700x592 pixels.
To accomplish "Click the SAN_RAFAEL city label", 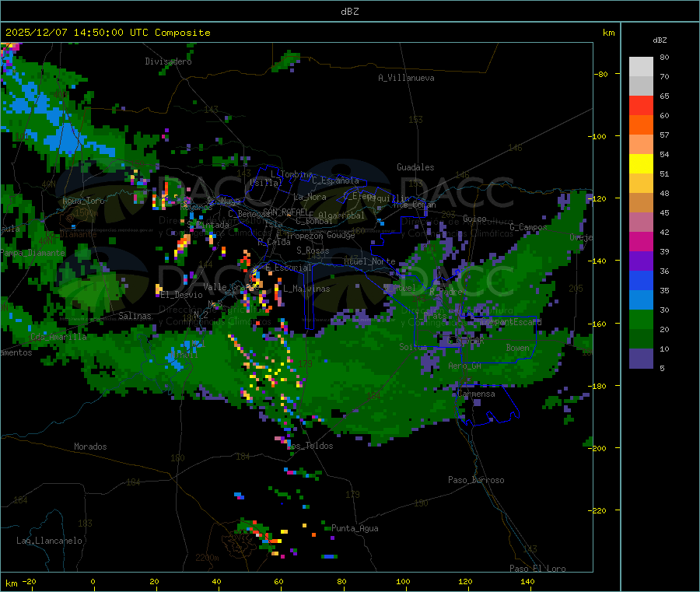I will click(285, 212).
